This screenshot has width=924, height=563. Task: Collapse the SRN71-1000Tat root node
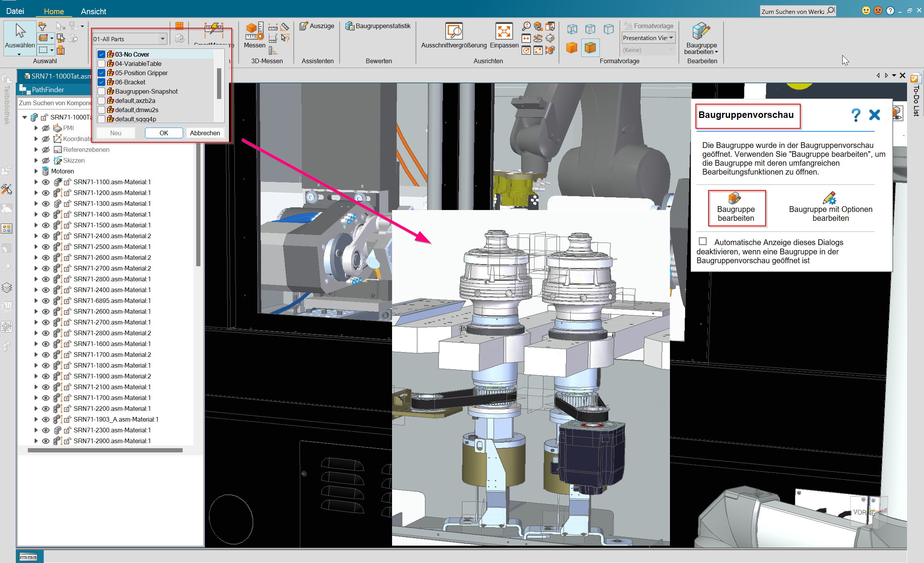pyautogui.click(x=25, y=117)
